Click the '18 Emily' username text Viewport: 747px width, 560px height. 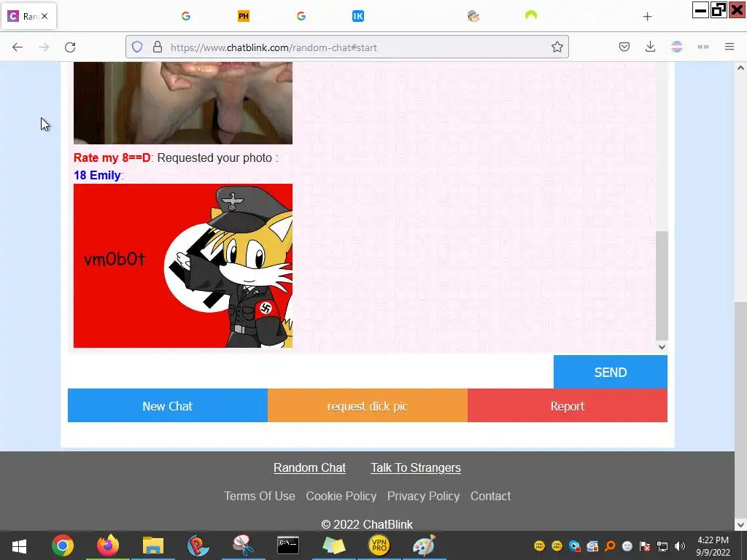97,175
